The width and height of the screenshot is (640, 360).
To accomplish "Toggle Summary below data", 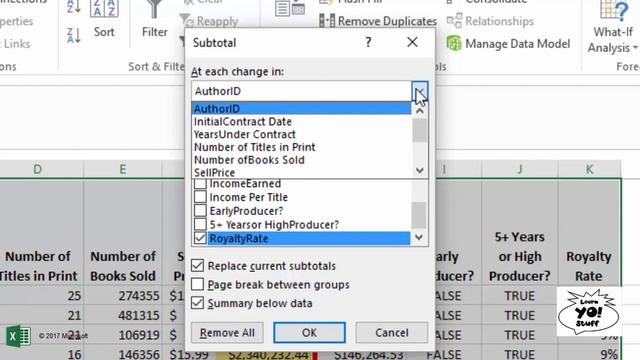I will [197, 303].
